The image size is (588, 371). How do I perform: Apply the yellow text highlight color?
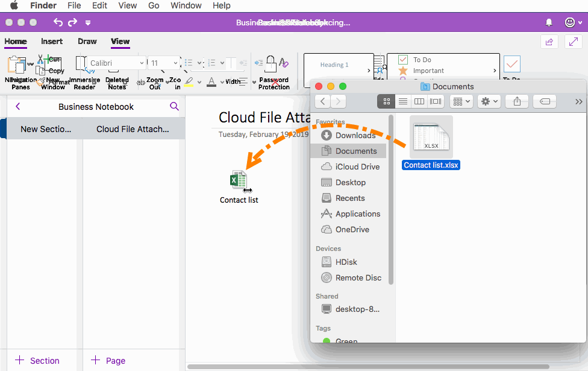coord(189,82)
